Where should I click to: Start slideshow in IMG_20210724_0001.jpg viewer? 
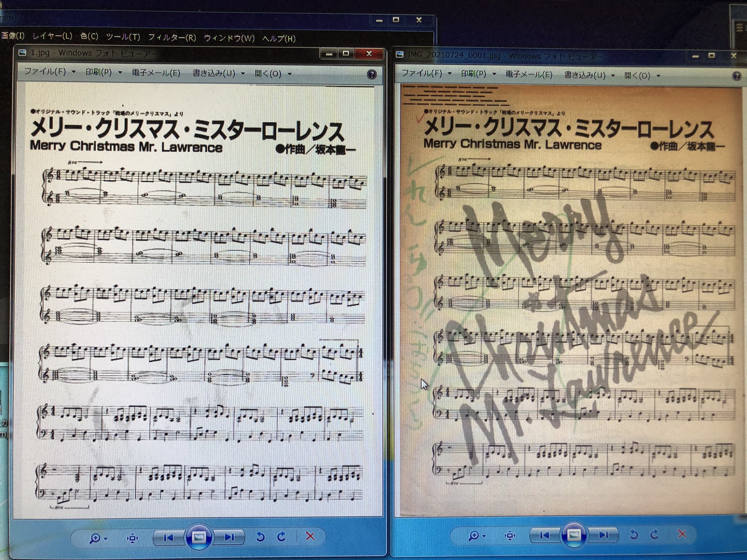point(574,535)
